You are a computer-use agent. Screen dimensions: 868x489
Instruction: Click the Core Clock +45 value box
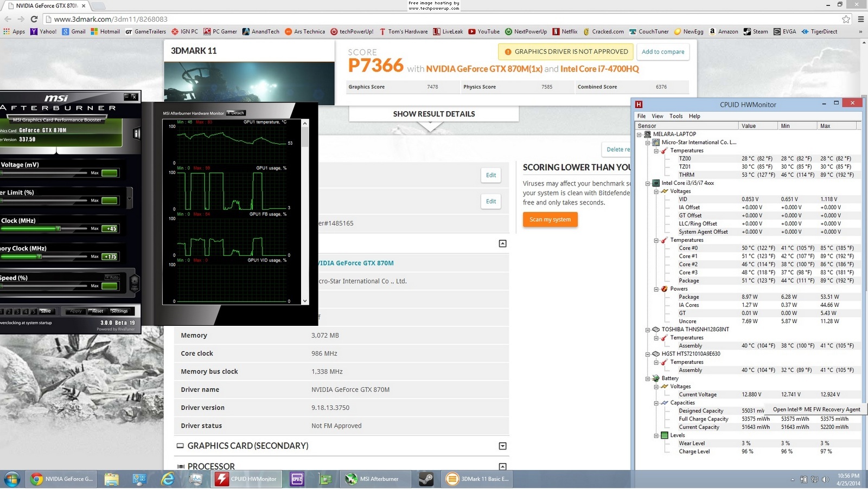pyautogui.click(x=110, y=229)
